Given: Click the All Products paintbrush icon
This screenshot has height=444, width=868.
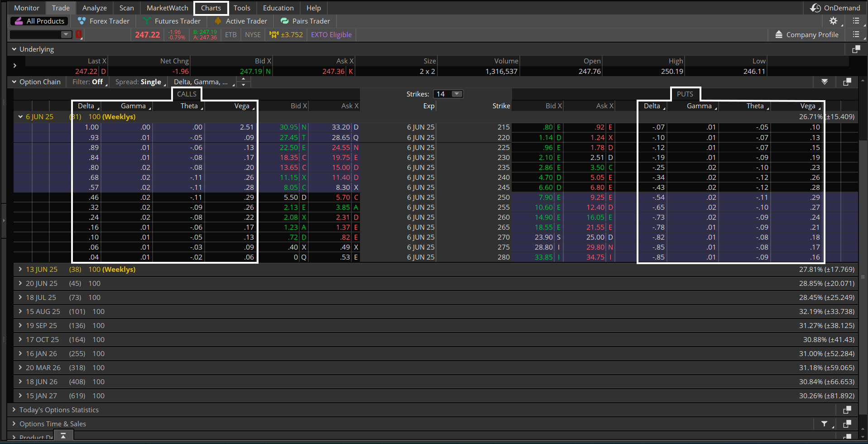Looking at the screenshot, I should click(x=18, y=21).
